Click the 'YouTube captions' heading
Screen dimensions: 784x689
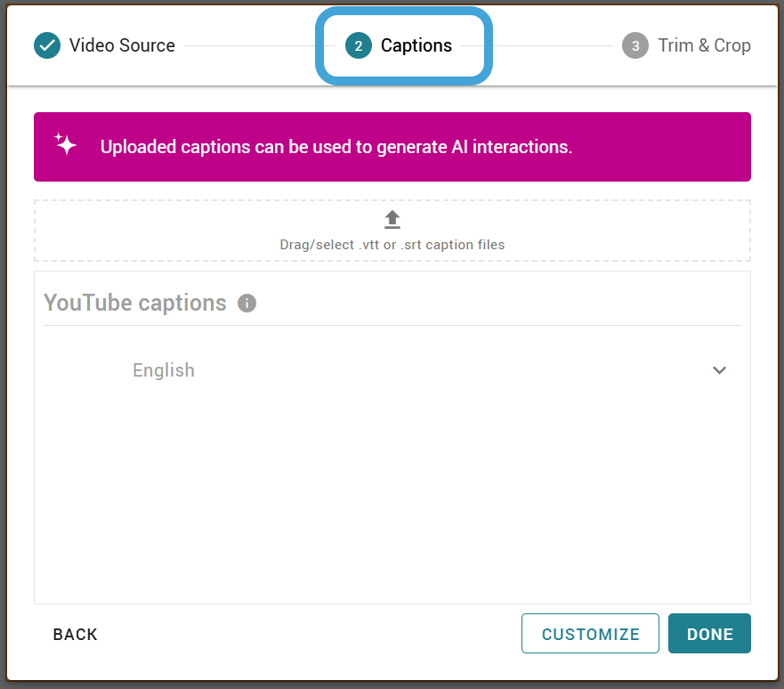click(135, 303)
